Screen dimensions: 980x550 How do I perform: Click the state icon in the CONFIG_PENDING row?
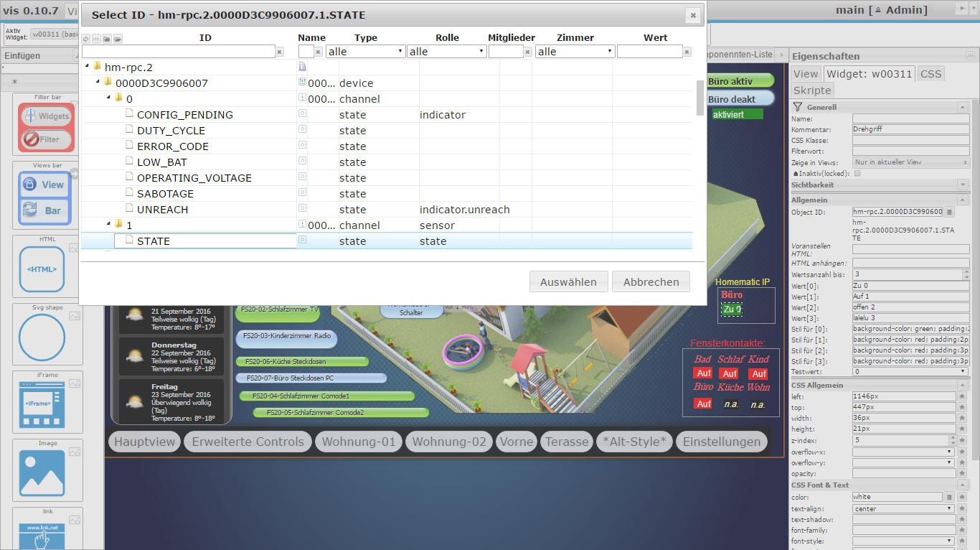tap(302, 114)
